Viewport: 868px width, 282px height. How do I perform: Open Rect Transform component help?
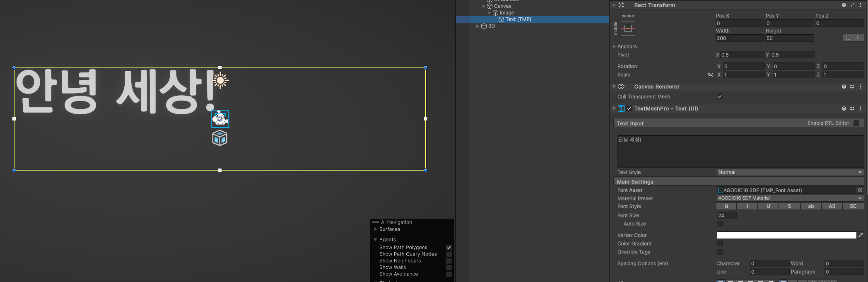tap(844, 5)
